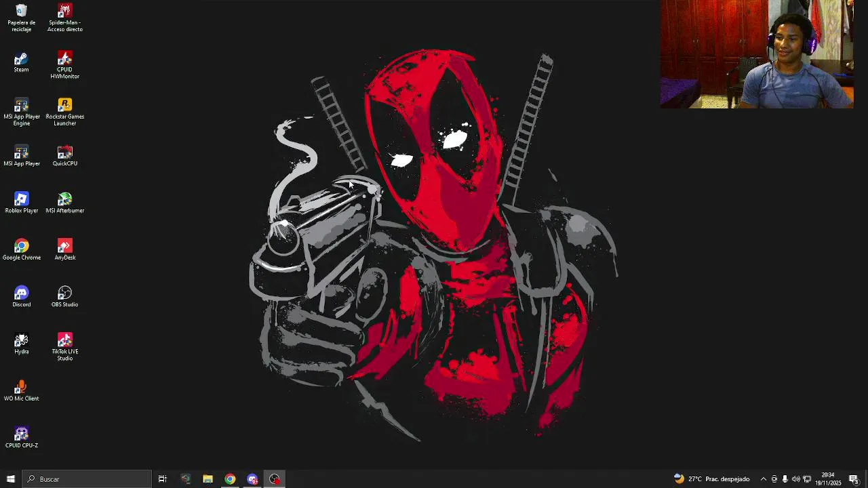This screenshot has width=868, height=488.
Task: Click the webcam overlay thumbnail
Action: click(x=757, y=54)
